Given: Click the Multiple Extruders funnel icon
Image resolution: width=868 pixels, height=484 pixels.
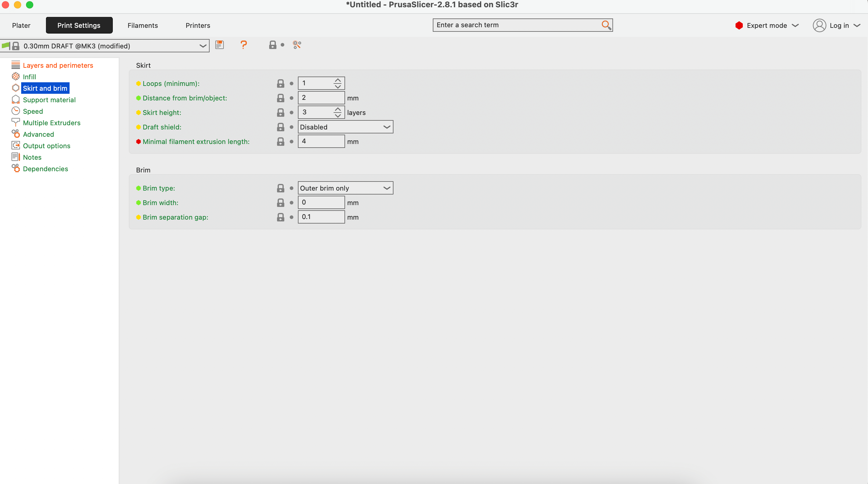Looking at the screenshot, I should [15, 122].
